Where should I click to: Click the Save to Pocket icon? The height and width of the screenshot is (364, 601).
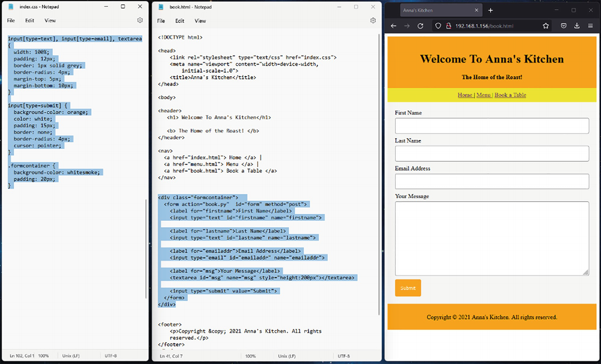click(563, 26)
